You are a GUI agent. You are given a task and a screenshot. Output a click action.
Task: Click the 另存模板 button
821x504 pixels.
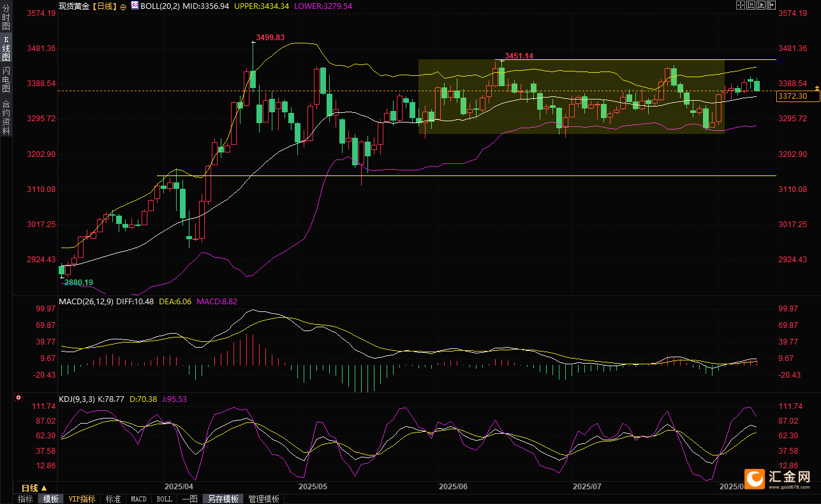(x=223, y=499)
